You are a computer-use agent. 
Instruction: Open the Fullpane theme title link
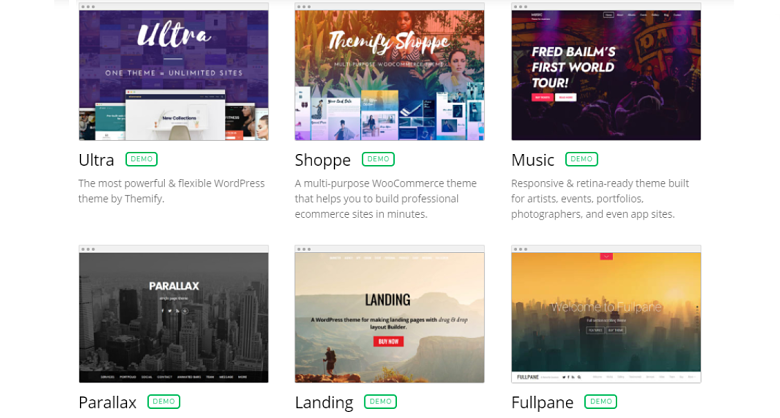[x=543, y=403]
